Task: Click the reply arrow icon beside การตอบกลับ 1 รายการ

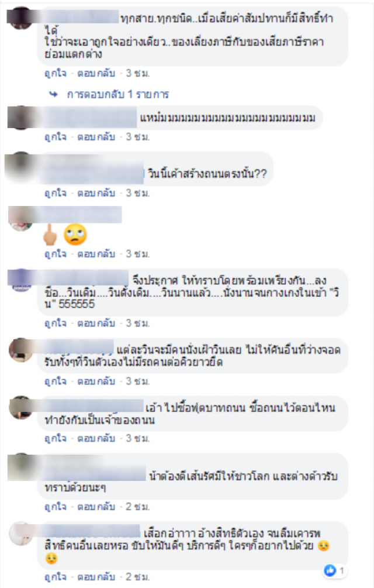Action: point(54,94)
